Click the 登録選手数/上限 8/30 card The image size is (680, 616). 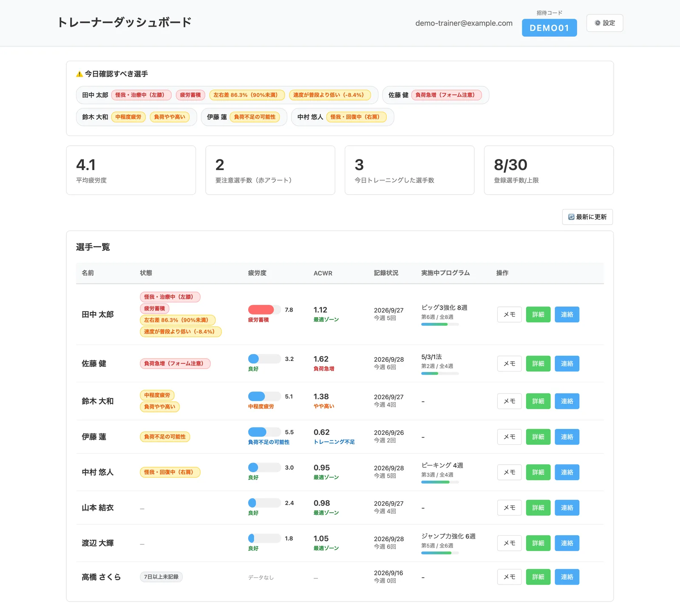tap(549, 170)
